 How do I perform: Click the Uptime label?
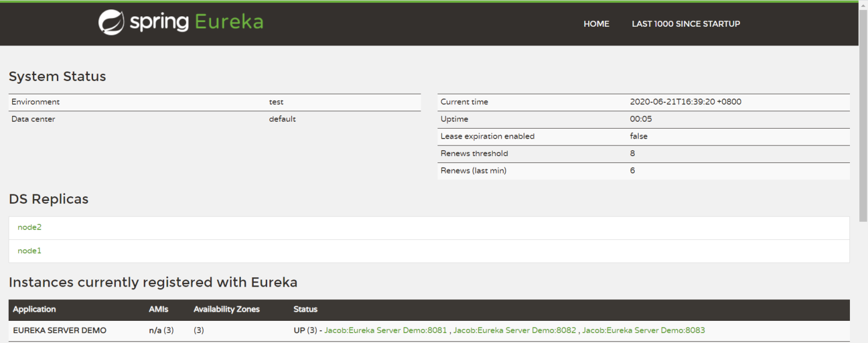pyautogui.click(x=454, y=119)
